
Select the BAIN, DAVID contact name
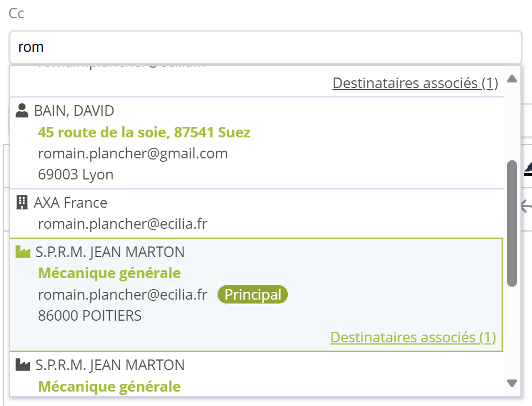pyautogui.click(x=74, y=111)
